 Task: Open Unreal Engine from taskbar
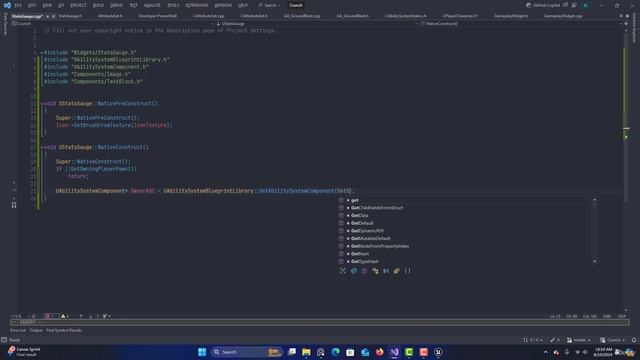pos(438,352)
